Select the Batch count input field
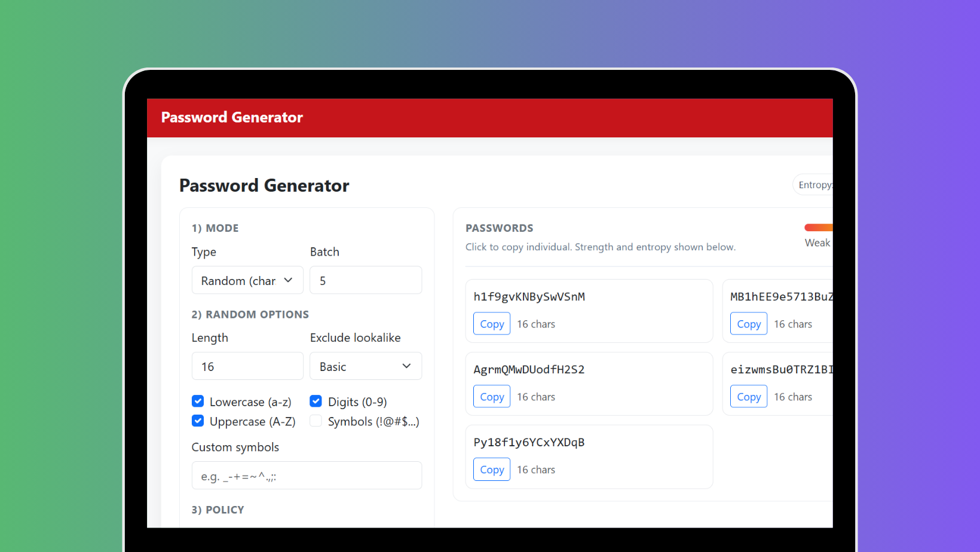 point(365,280)
